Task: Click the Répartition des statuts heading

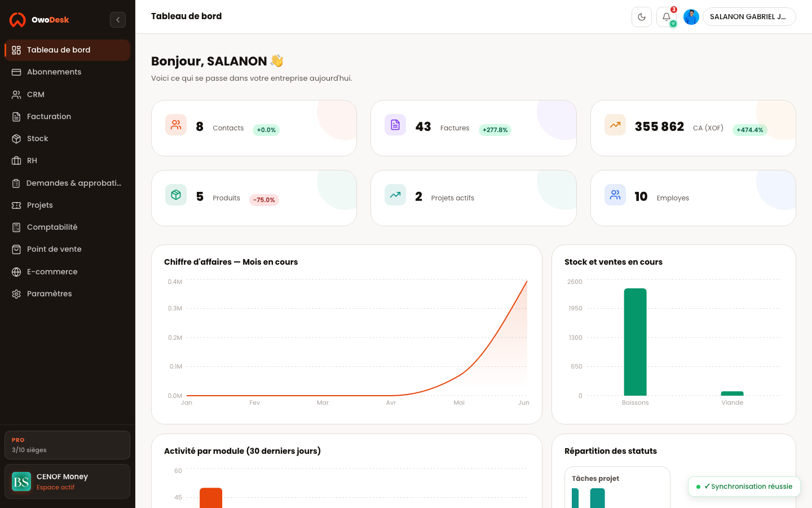Action: tap(611, 451)
